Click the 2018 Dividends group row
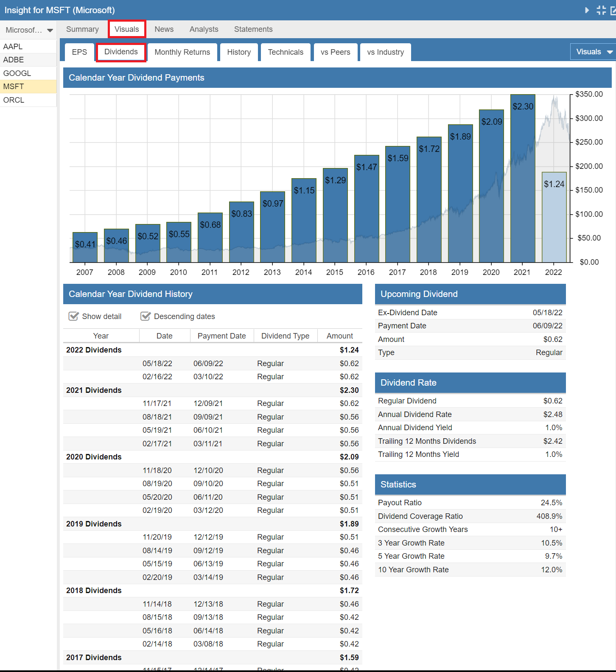This screenshot has height=672, width=616. 213,591
